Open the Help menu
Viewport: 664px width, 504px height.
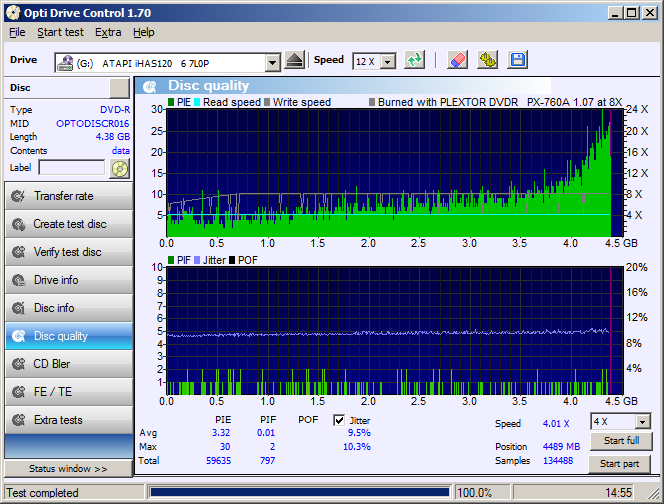click(x=144, y=32)
